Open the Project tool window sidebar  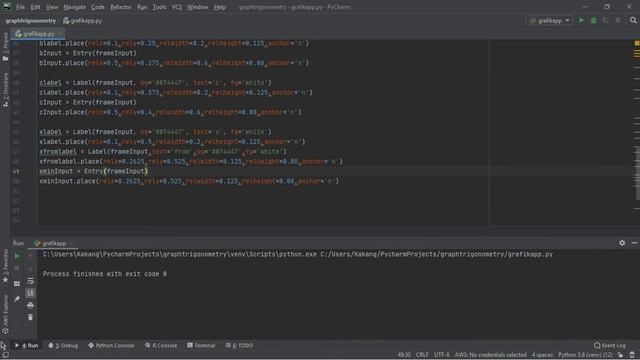5,47
